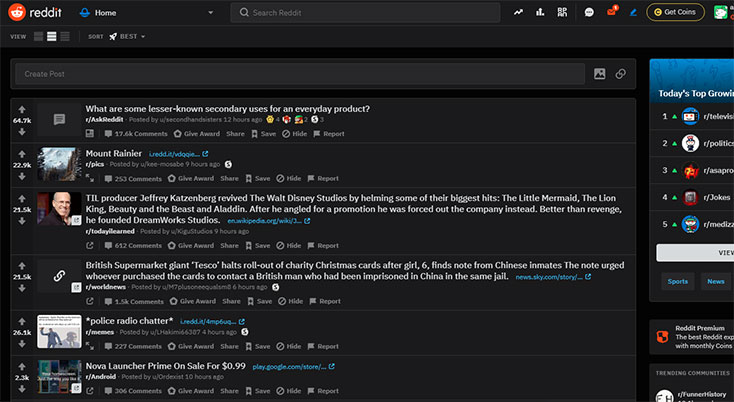Screen dimensions: 734x402
Task: Downvote the Mount Rainier post
Action: tap(21, 177)
